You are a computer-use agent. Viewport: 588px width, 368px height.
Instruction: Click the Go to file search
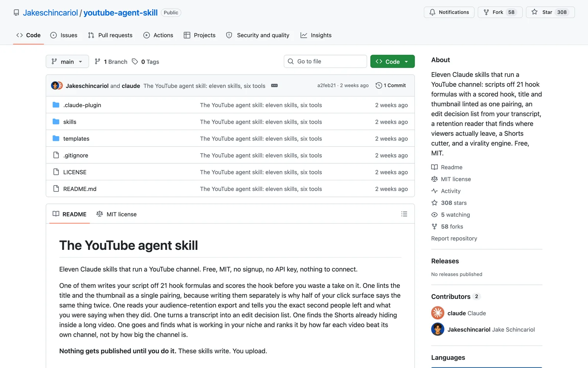325,61
